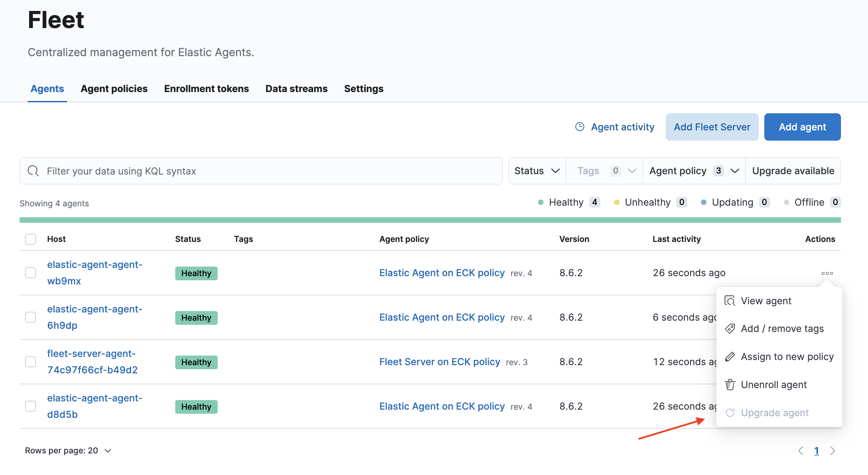
Task: Click the Add agent button
Action: [x=802, y=127]
